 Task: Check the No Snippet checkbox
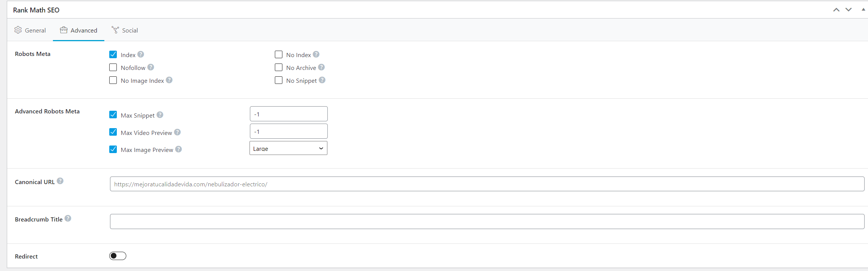pos(279,80)
